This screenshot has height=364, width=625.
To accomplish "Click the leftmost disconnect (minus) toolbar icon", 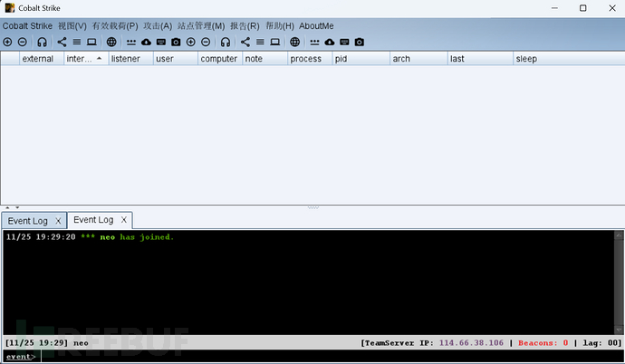I will 23,42.
